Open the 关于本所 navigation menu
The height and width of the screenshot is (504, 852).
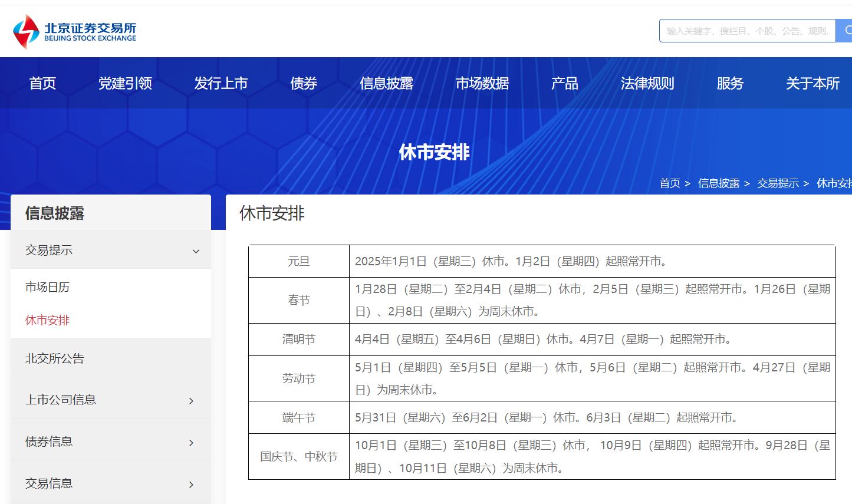(x=812, y=83)
